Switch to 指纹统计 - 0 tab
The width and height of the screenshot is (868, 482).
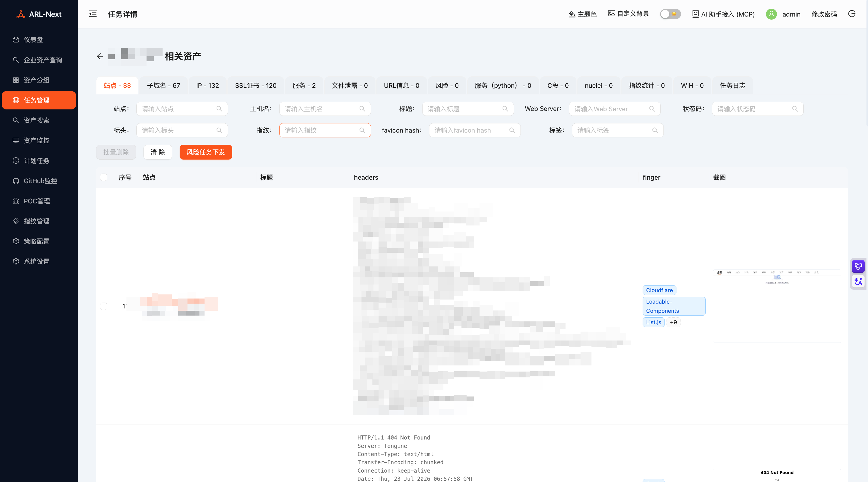tap(647, 86)
